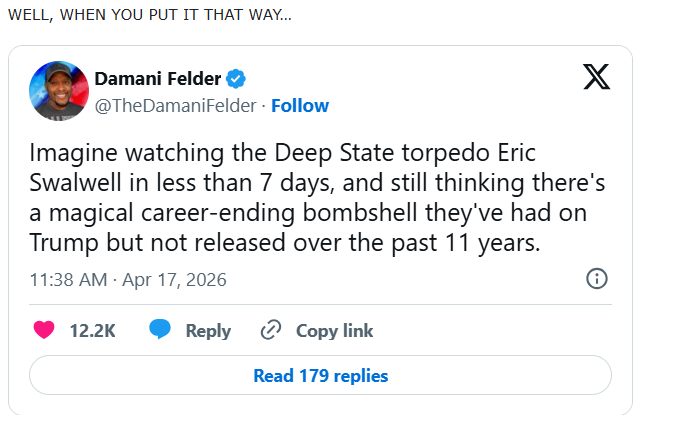Open the X logo in tweet corner
This screenshot has width=686, height=442.
[x=596, y=78]
